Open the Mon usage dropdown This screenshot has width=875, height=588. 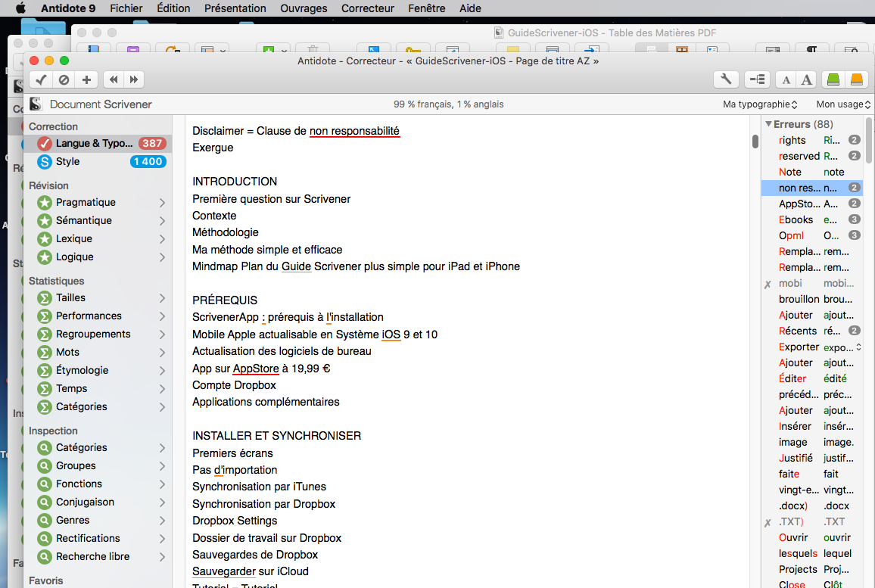(x=843, y=104)
